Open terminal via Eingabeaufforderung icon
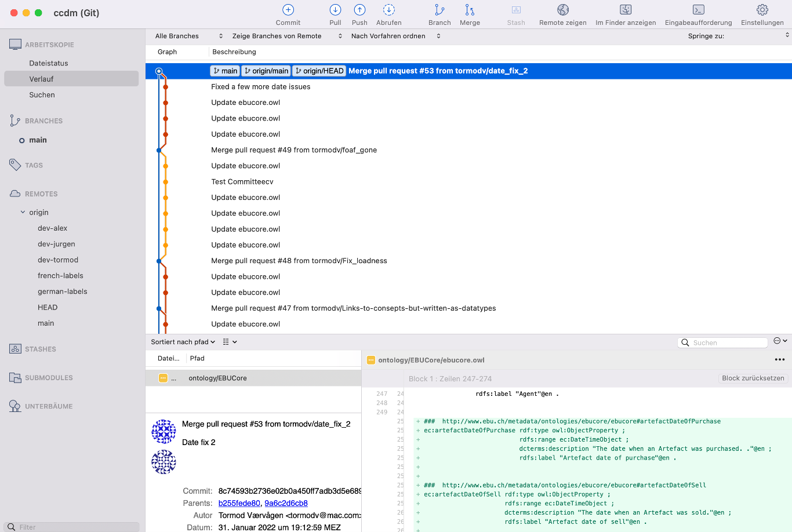The width and height of the screenshot is (792, 532). click(x=698, y=10)
